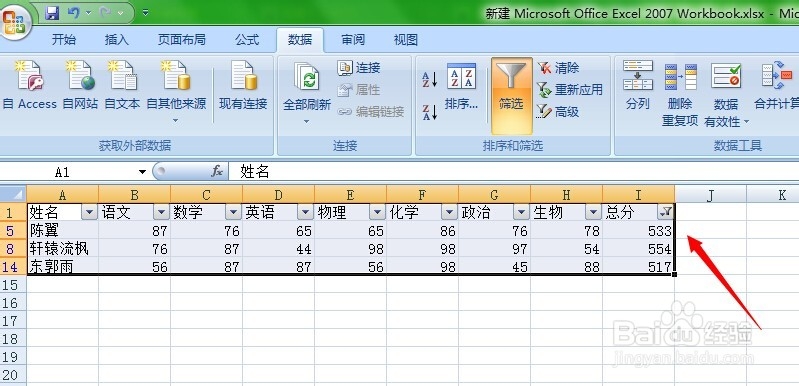This screenshot has height=386, width=799.
Task: Open active filter dropdown for 总分
Action: [x=665, y=212]
